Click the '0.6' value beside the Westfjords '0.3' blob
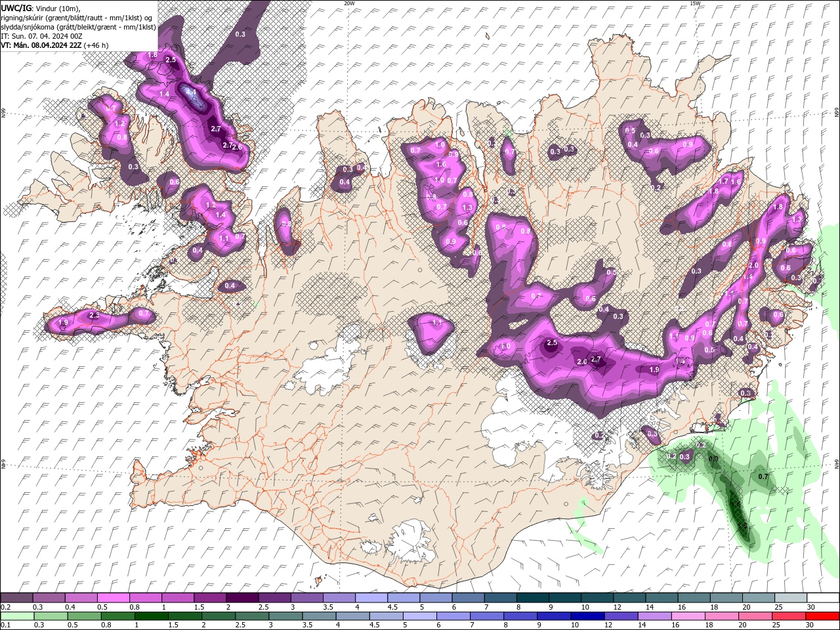The image size is (840, 630). (175, 182)
